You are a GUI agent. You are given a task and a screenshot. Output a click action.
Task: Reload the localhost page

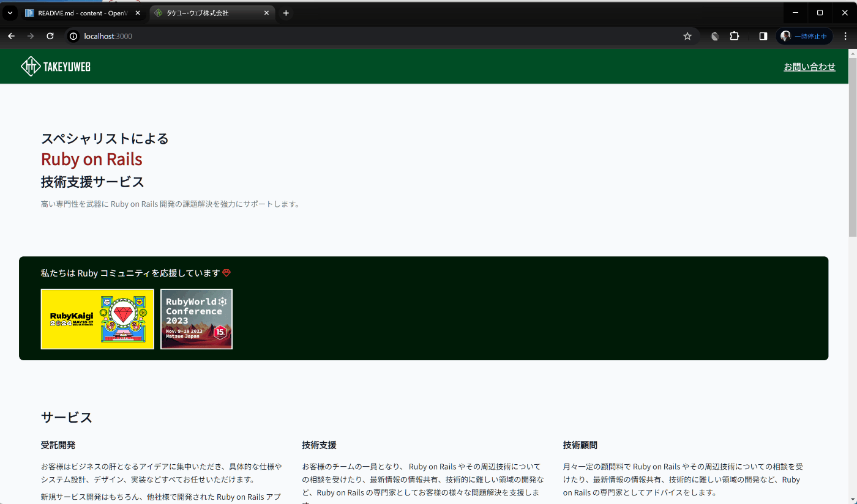[50, 36]
